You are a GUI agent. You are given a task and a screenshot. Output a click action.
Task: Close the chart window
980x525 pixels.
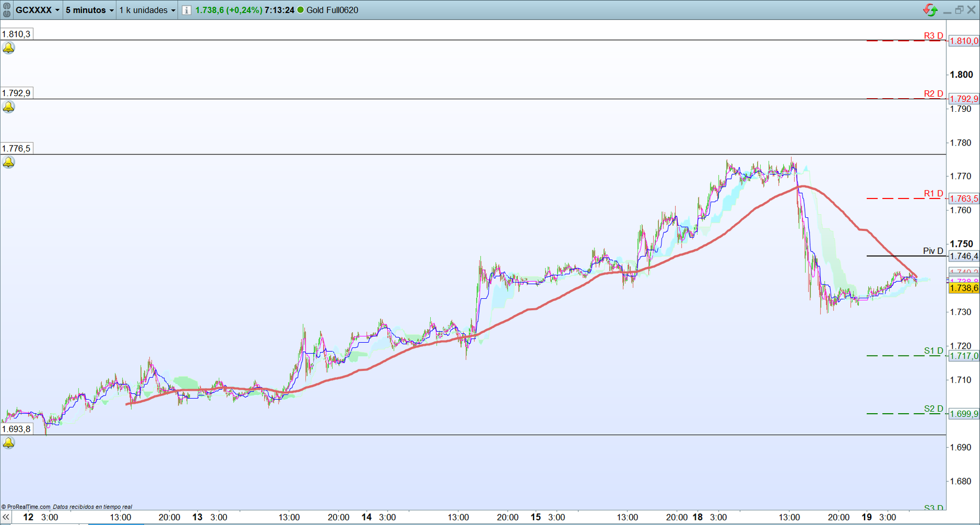971,10
